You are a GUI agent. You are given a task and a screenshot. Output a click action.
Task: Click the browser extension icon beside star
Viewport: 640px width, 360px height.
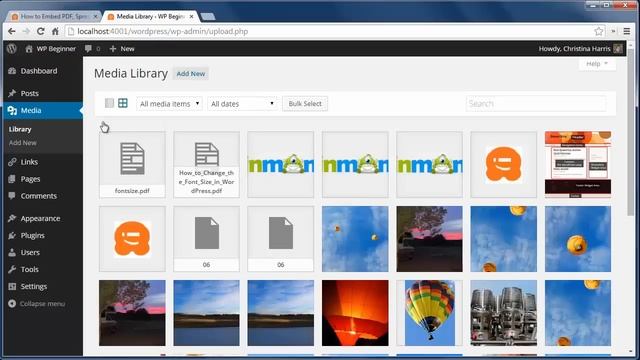613,31
